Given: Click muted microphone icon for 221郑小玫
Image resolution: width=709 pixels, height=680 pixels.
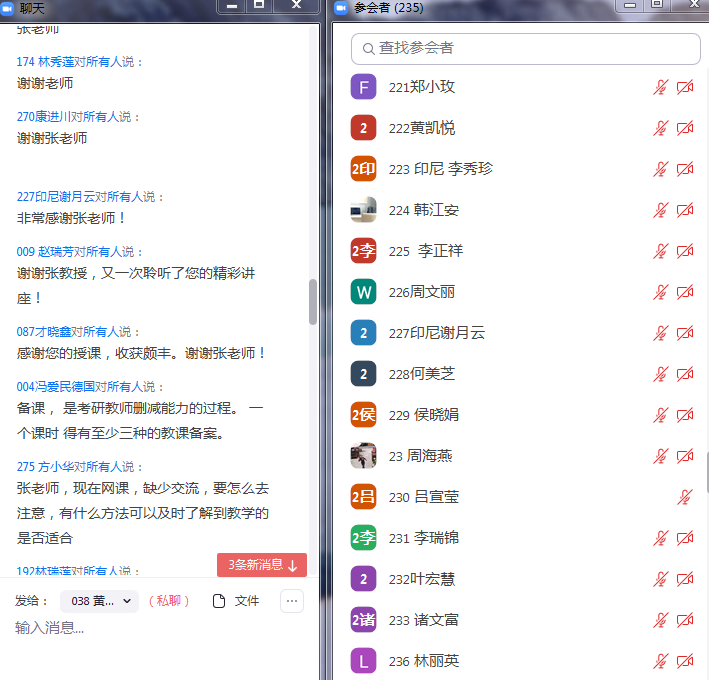Looking at the screenshot, I should [x=660, y=88].
